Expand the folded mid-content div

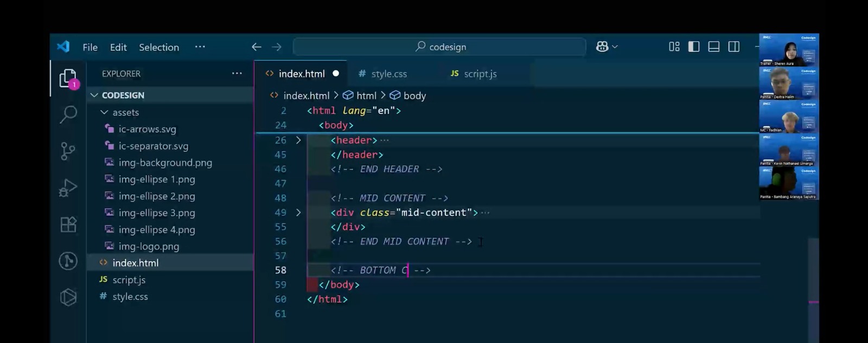coord(298,212)
